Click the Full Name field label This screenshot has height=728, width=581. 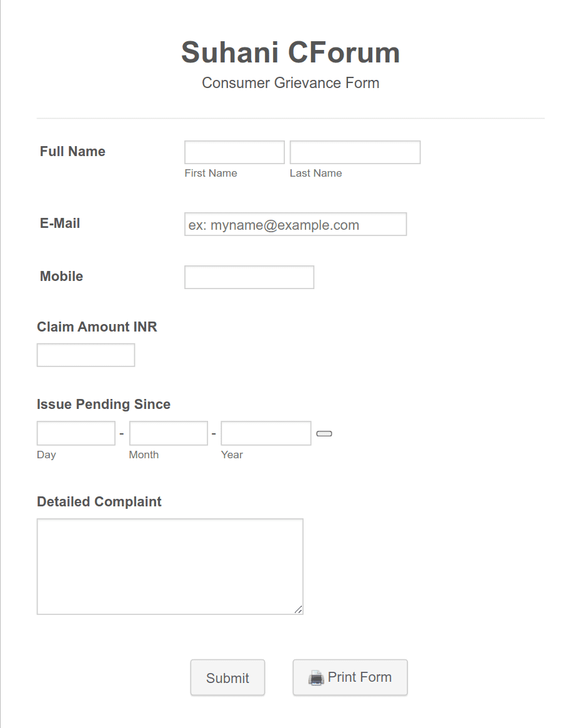click(x=72, y=151)
